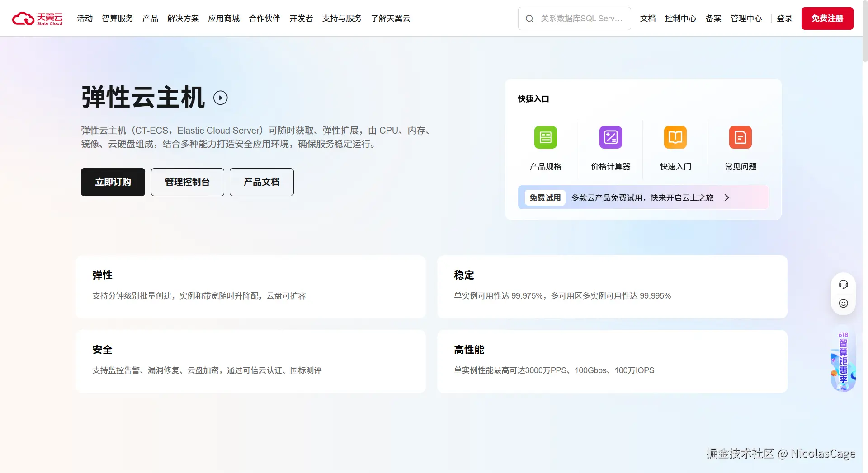Open the 管理控制台 button
This screenshot has width=868, height=473.
click(x=188, y=182)
